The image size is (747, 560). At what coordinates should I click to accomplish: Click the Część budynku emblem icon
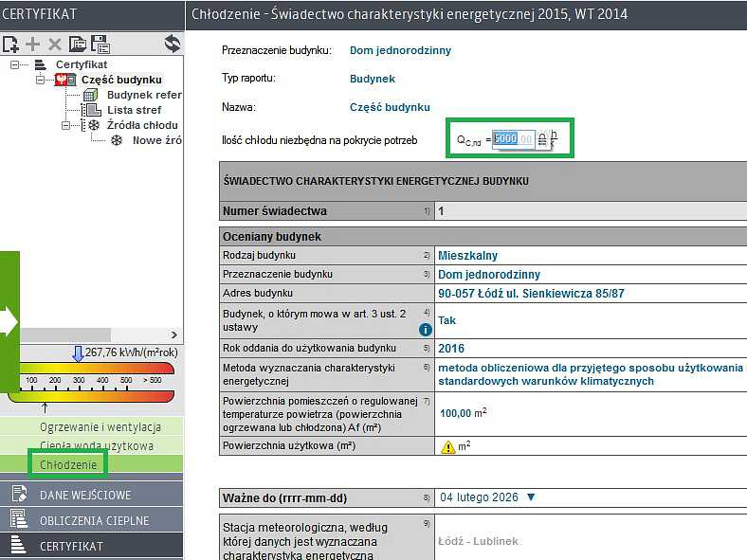pos(65,80)
